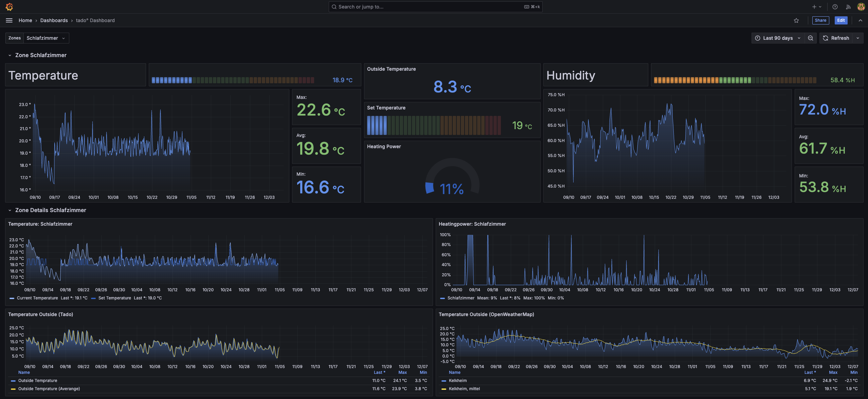
Task: Click the tado° Dashboard breadcrumb
Action: (95, 20)
